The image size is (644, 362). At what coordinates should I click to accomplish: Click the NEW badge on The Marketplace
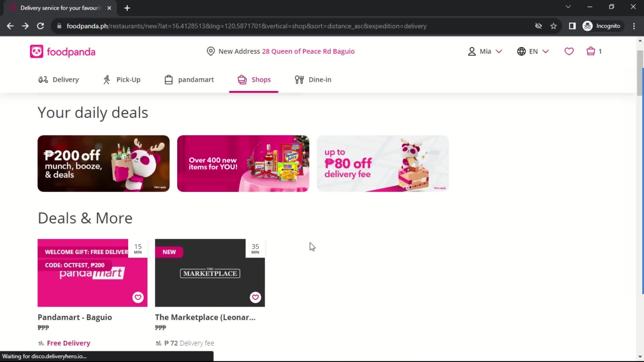(169, 252)
